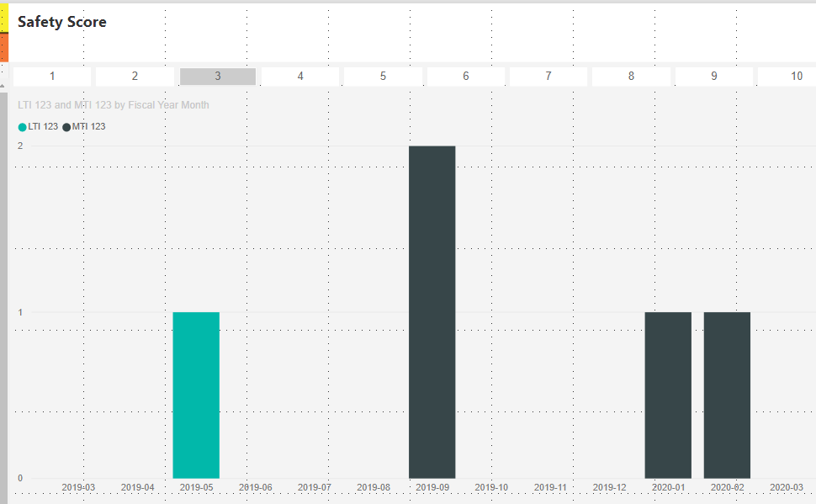Click the 2019-11 axis label

tap(550, 487)
